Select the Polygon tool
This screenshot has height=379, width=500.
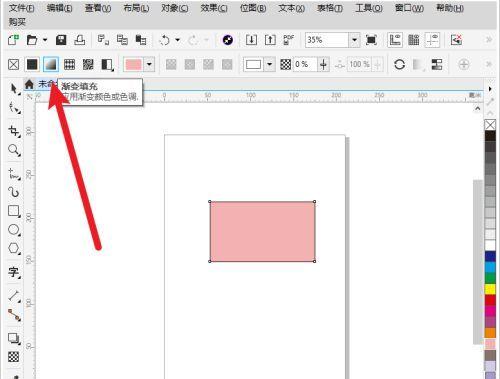point(14,248)
